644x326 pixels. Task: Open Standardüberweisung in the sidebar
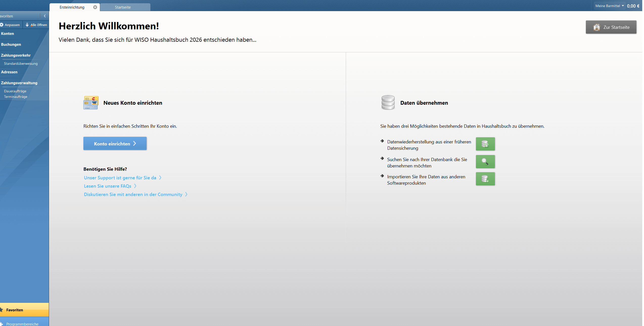point(21,63)
